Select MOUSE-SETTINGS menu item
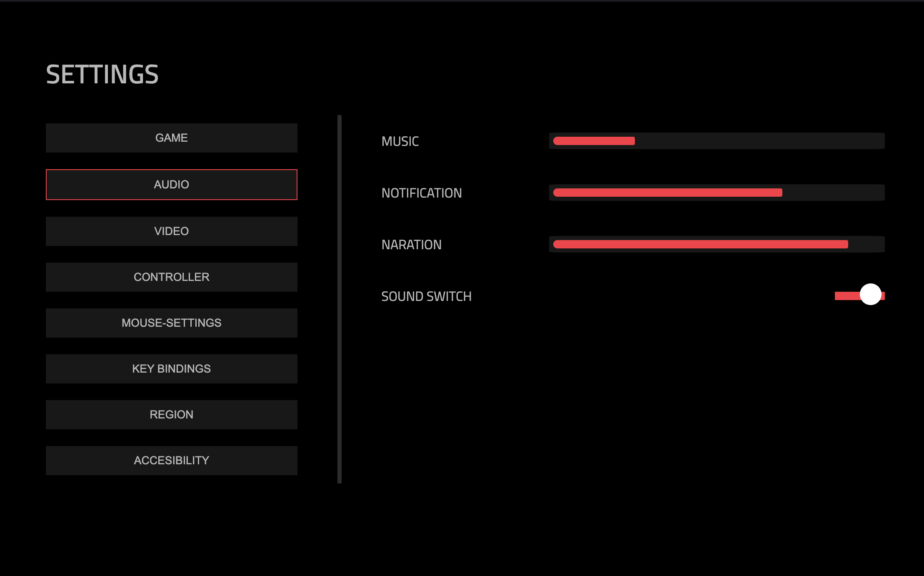924x576 pixels. [x=170, y=323]
